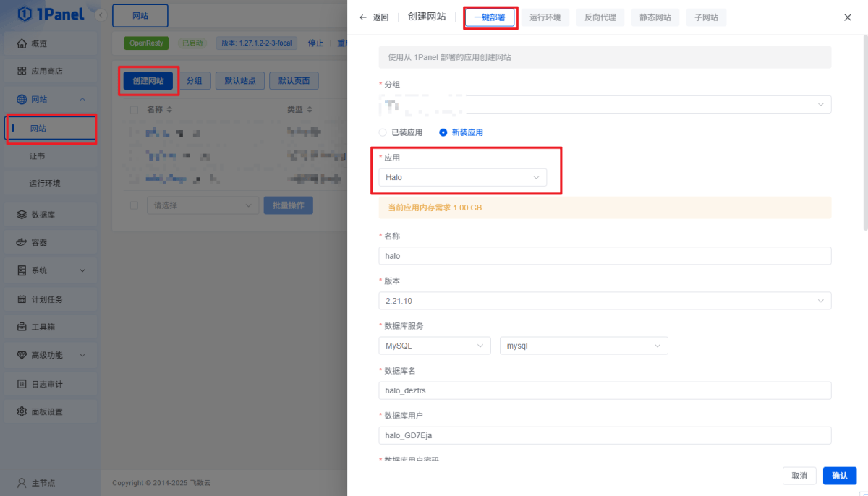Open Containers (容器) via docker icon

tap(22, 243)
